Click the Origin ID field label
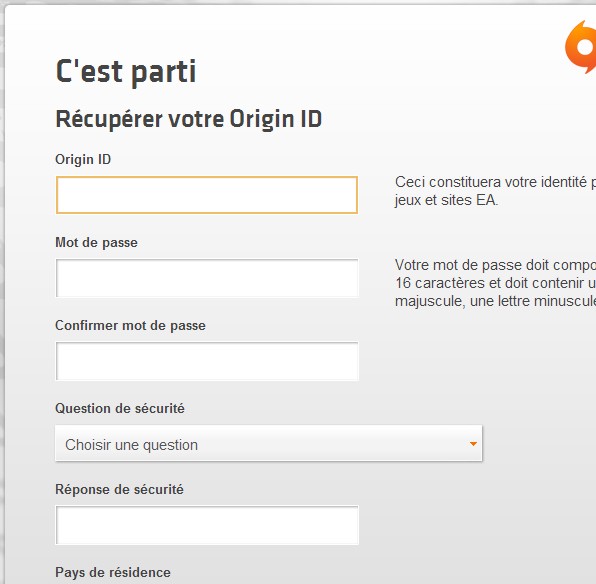Viewport: 596px width, 584px height. click(83, 160)
